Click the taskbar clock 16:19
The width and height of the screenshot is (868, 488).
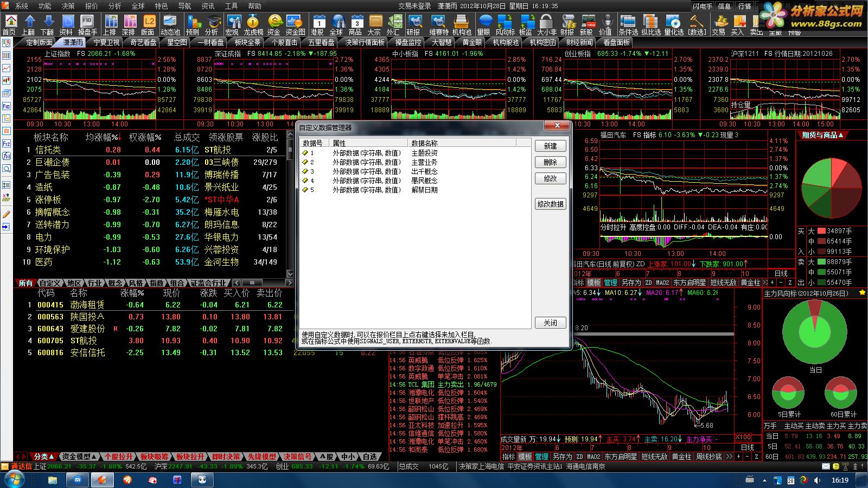[x=840, y=480]
